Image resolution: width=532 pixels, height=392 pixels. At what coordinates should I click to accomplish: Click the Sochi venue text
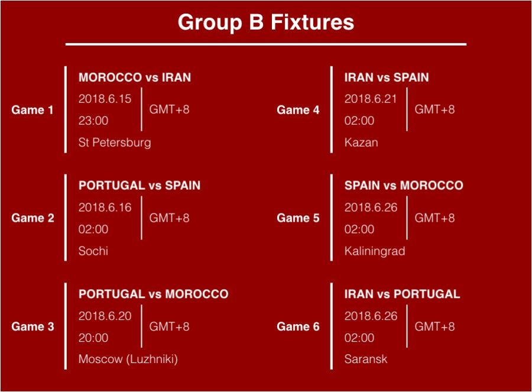pos(93,251)
